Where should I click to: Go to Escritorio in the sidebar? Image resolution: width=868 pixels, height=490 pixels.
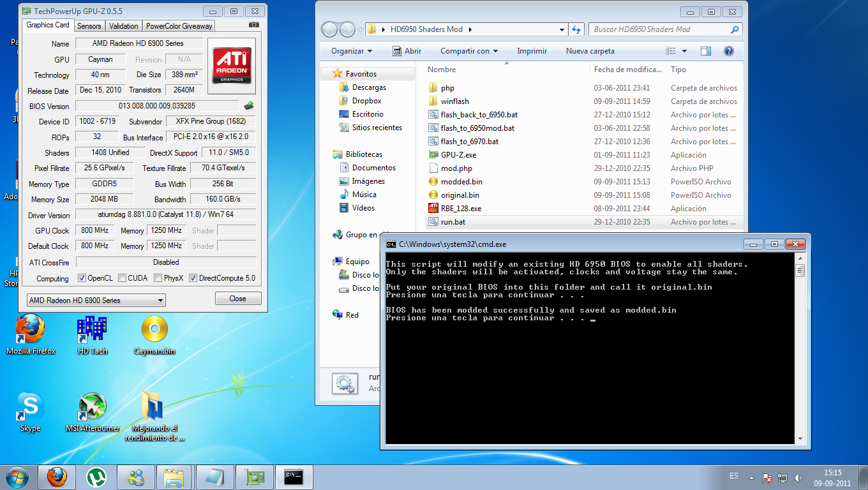(x=368, y=114)
